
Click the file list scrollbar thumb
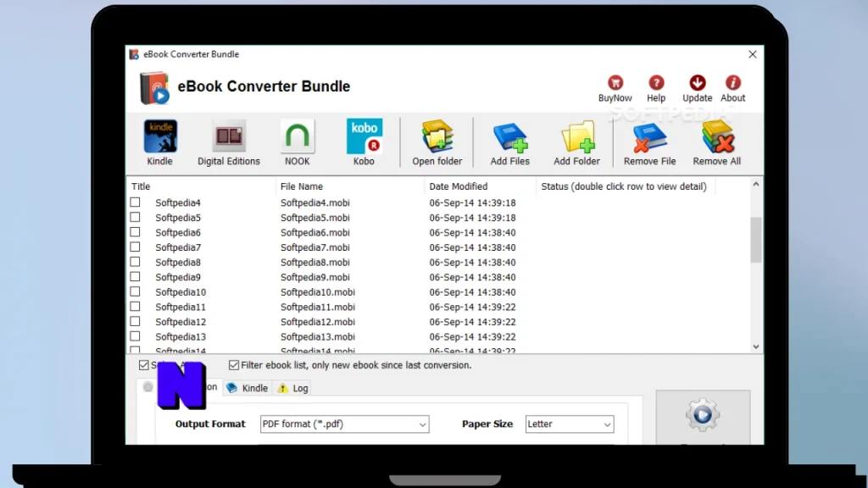click(755, 240)
